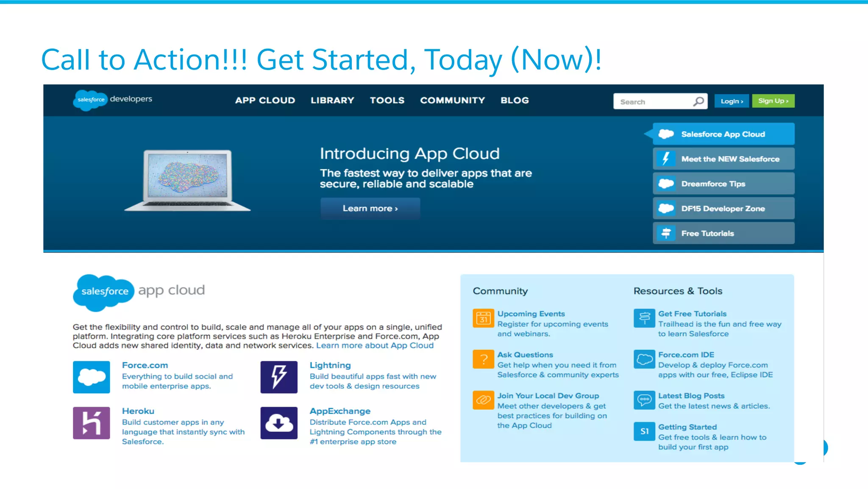
Task: Open the LIBRARY menu
Action: [332, 101]
